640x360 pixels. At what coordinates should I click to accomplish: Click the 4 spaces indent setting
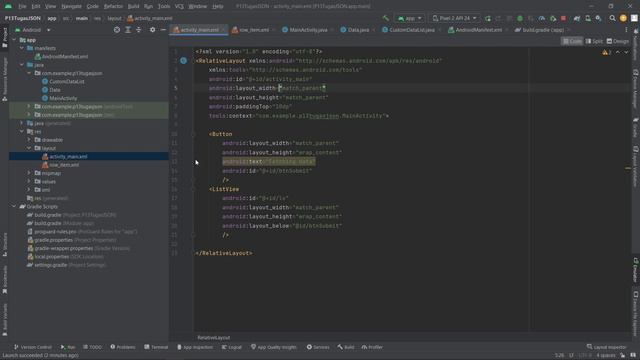coord(606,356)
